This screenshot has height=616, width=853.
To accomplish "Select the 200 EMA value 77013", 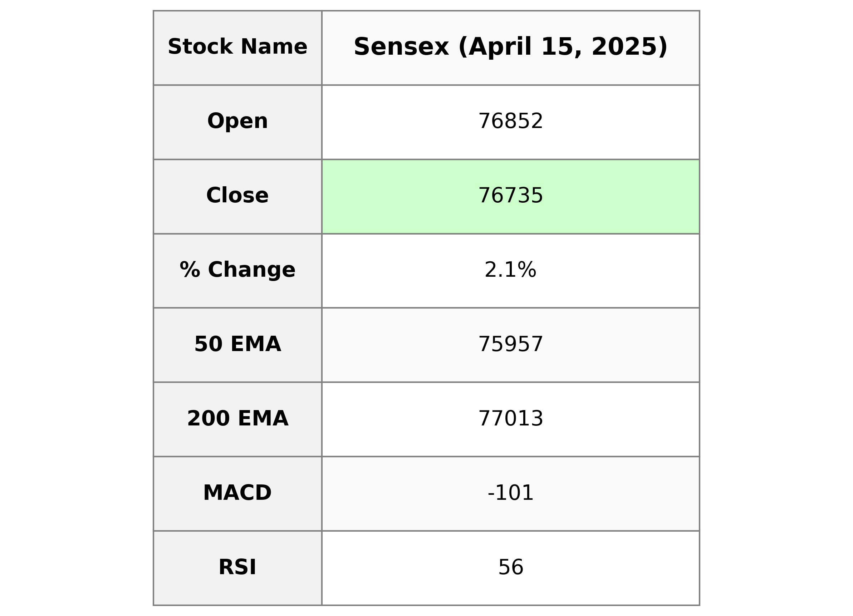I will [x=510, y=419].
